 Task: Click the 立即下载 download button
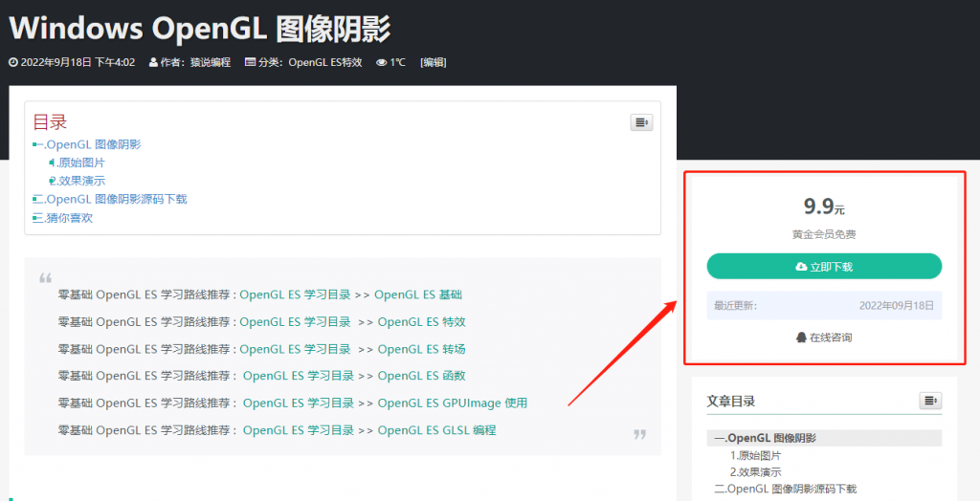tap(824, 266)
